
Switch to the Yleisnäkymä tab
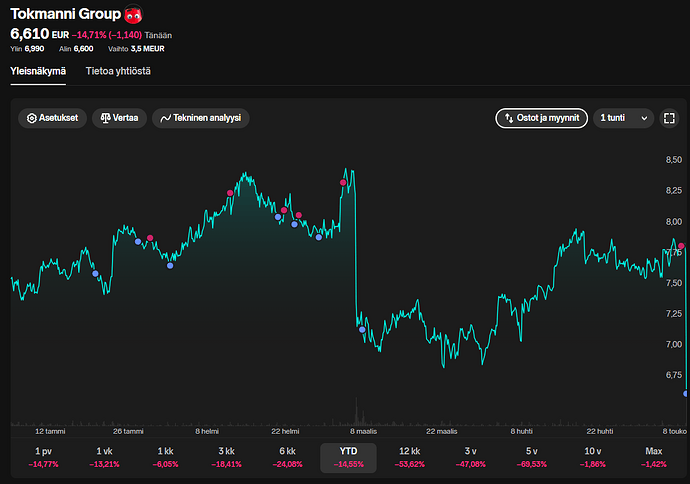pos(38,71)
